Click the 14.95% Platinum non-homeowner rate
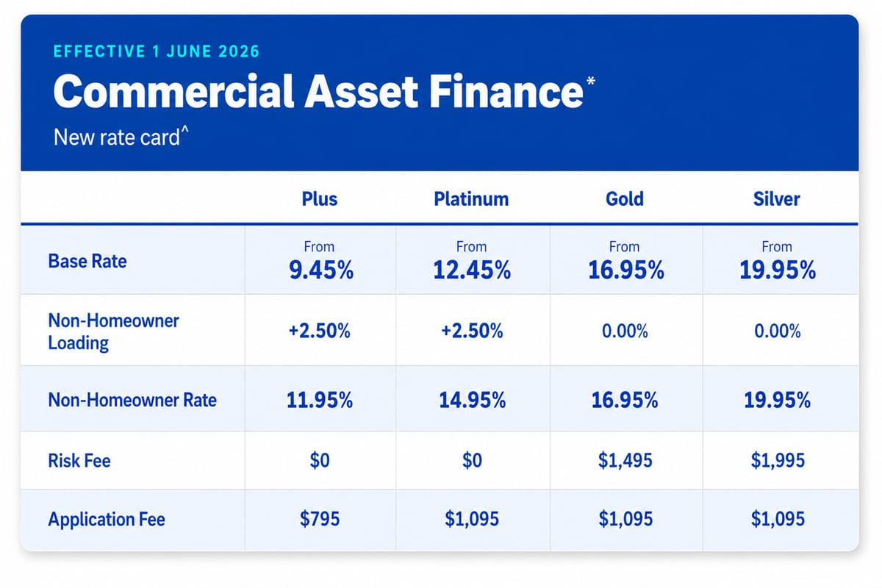This screenshot has width=882, height=588. (x=471, y=401)
